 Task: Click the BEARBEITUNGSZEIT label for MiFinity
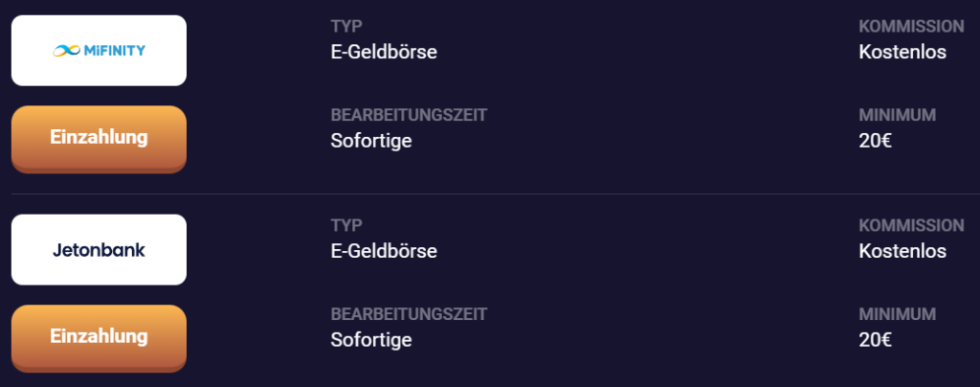[409, 115]
